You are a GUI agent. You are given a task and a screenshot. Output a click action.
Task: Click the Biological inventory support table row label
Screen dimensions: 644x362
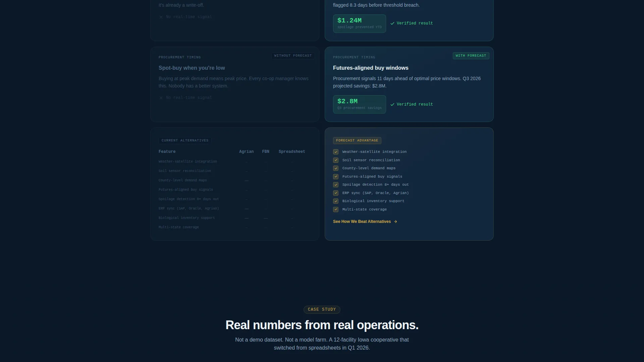coord(187,218)
